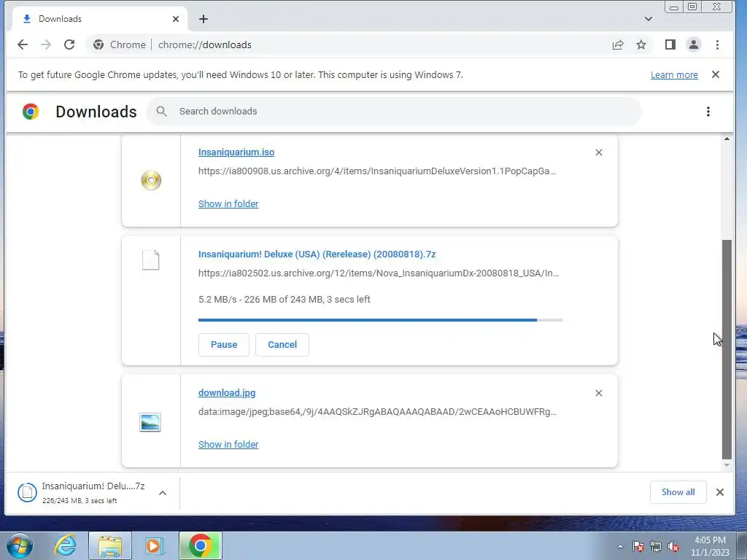The width and height of the screenshot is (747, 560).
Task: Go back using the browser back arrow
Action: pos(23,44)
